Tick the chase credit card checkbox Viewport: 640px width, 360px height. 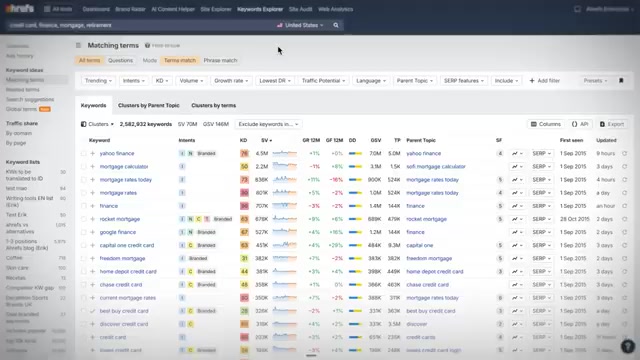click(83, 284)
